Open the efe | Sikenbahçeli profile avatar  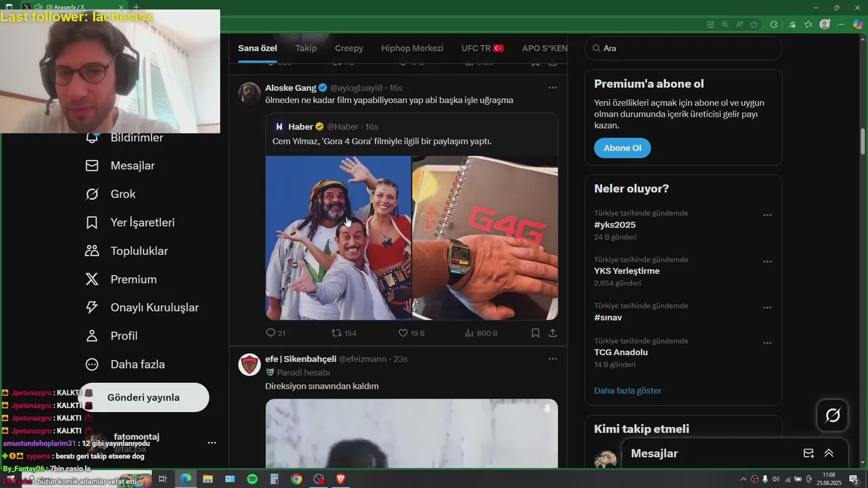click(250, 365)
